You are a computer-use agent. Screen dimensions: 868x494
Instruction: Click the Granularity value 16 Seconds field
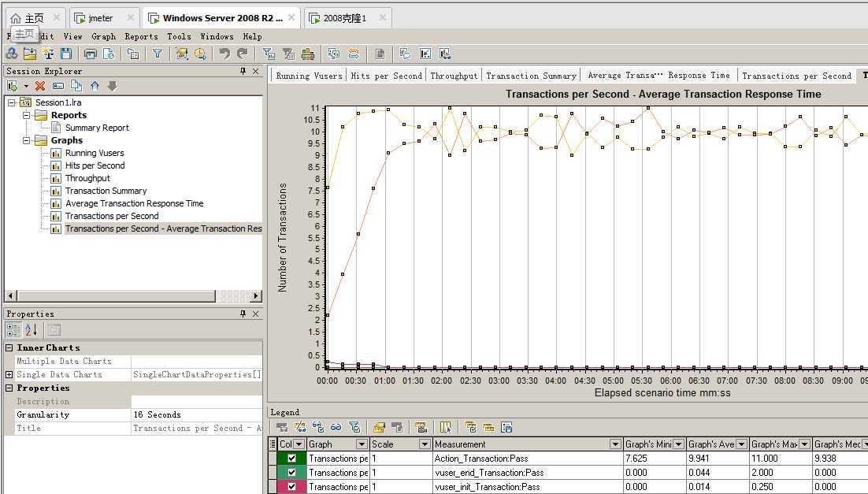196,414
